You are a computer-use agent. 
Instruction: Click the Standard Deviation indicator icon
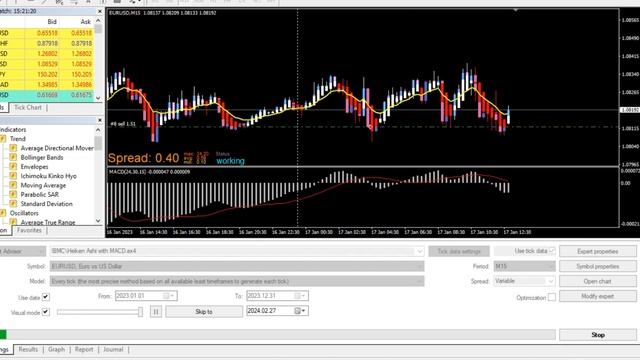[13, 204]
